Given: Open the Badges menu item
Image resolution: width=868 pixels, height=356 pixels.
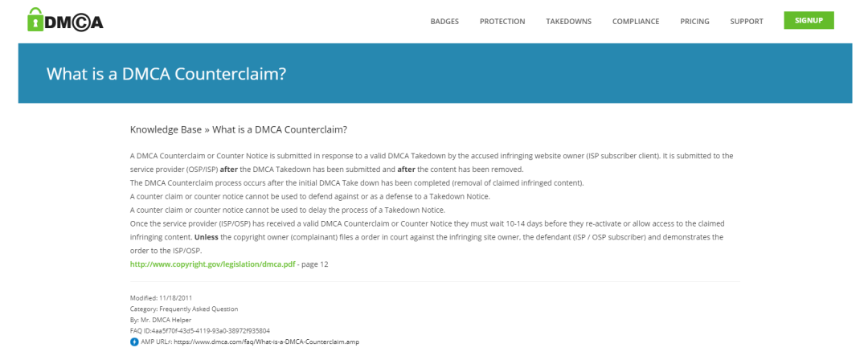Looking at the screenshot, I should tap(444, 22).
